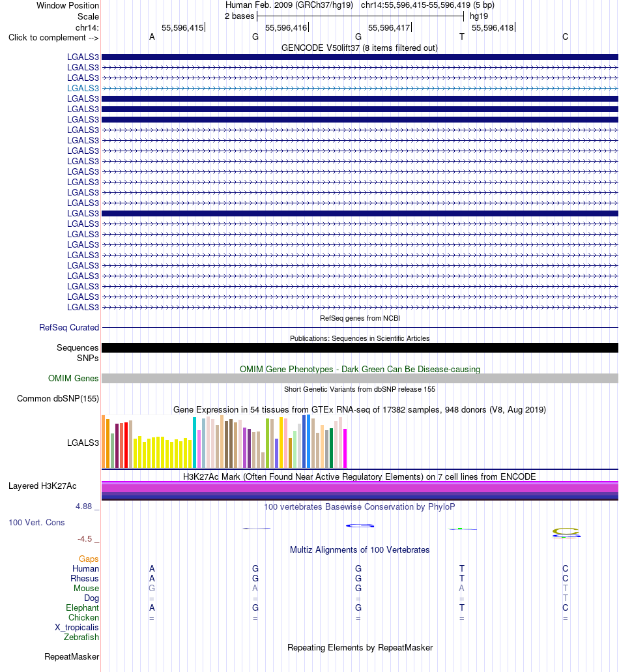Click "Repeating Elements by RepeatMasker" track title
Image resolution: width=619 pixels, height=672 pixels.
tap(360, 648)
